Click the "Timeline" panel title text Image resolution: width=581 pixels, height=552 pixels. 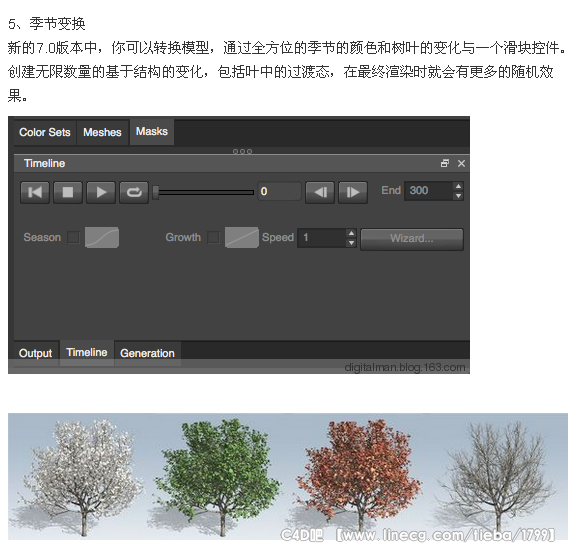point(44,163)
